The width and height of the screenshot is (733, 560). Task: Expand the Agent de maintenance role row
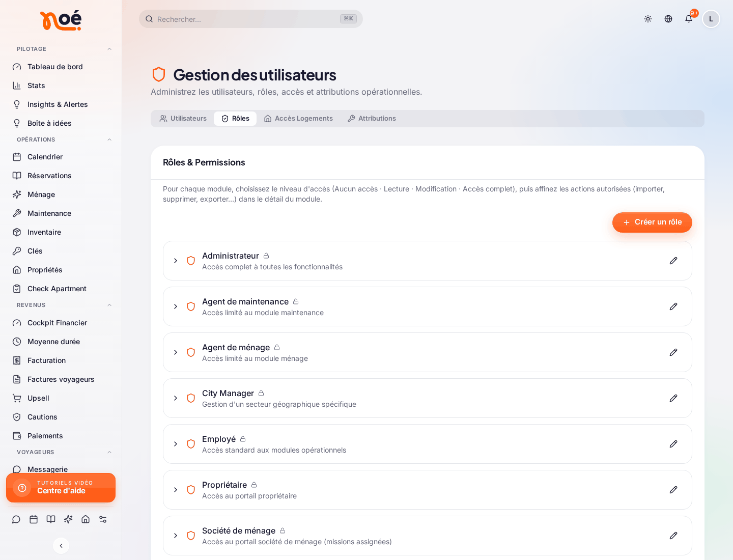(176, 306)
